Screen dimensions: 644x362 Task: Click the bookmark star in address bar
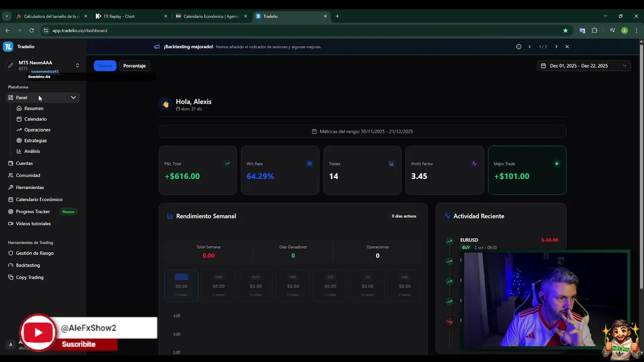click(566, 31)
